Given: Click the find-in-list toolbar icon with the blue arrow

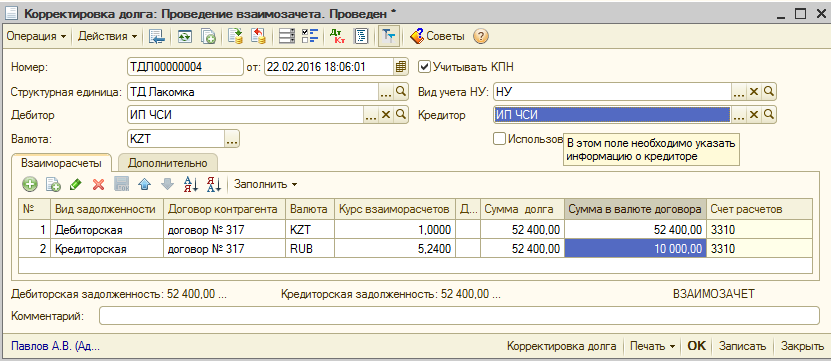Looking at the screenshot, I should coord(157,36).
